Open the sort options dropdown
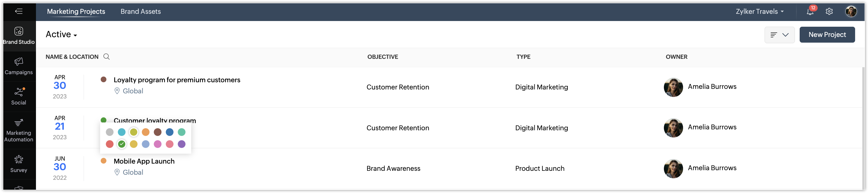Viewport: 868px width, 193px height. (780, 35)
